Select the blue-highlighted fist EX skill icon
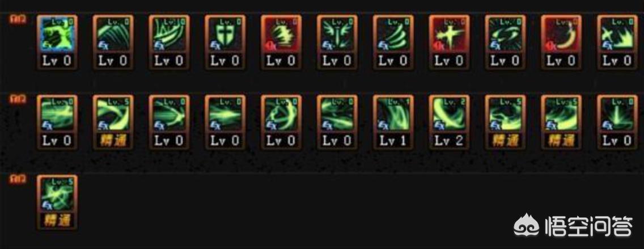The width and height of the screenshot is (644, 249). click(x=57, y=35)
